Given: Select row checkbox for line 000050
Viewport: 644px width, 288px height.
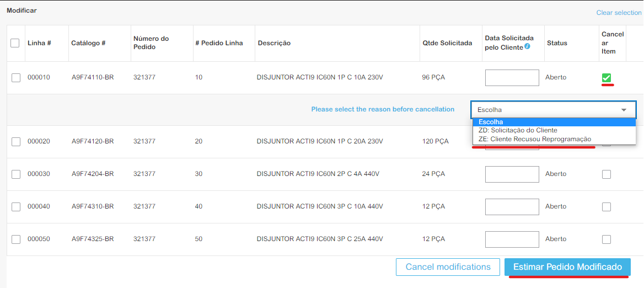Looking at the screenshot, I should (x=16, y=239).
